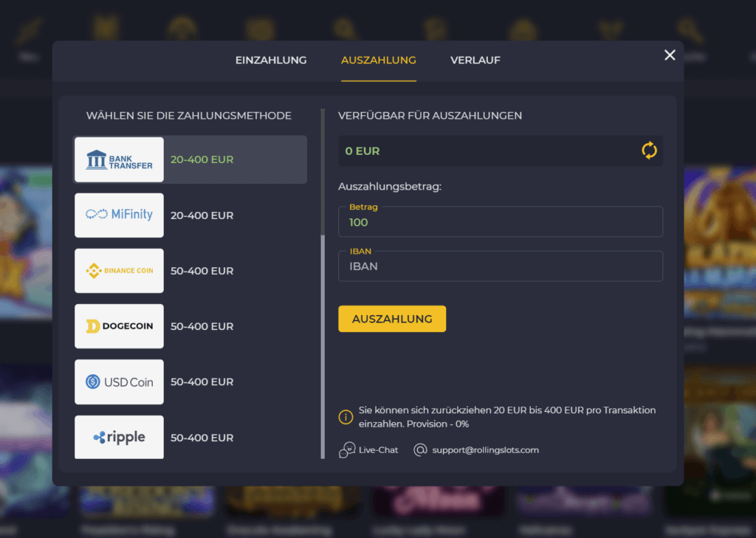Switch to the Einzahlung tab
Screen dimensions: 756x538
click(x=270, y=61)
